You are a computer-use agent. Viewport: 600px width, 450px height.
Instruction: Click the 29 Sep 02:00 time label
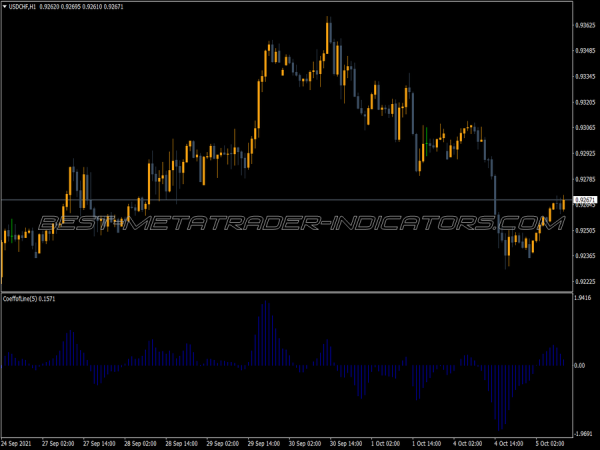point(223,444)
